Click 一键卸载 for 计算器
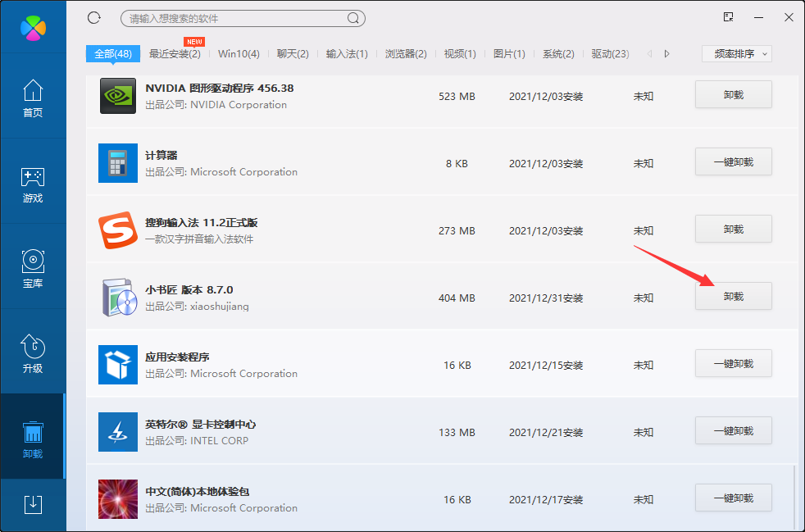 click(x=734, y=162)
